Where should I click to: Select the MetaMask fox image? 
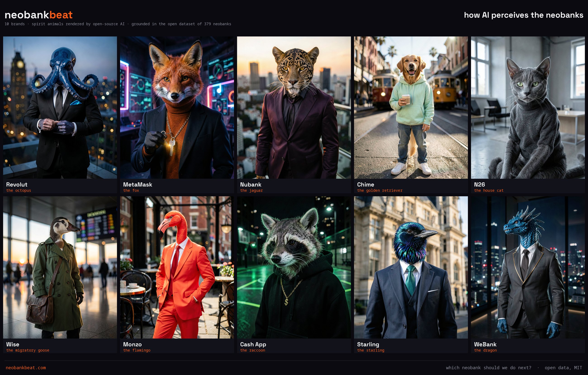click(177, 108)
